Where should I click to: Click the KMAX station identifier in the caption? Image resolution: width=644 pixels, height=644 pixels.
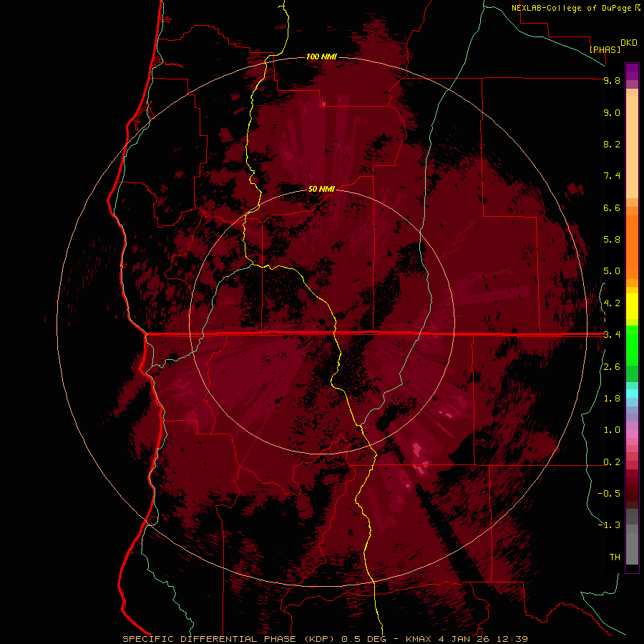[x=419, y=639]
